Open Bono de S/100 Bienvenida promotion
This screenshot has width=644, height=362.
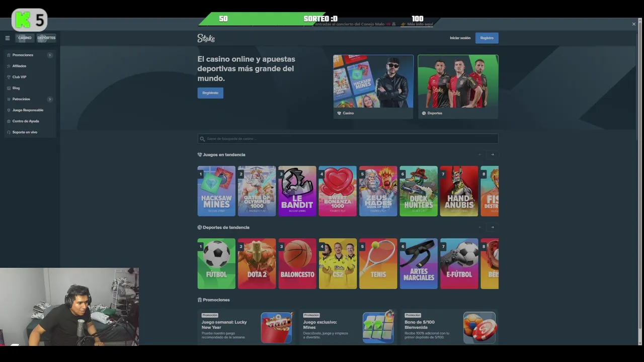tap(449, 327)
